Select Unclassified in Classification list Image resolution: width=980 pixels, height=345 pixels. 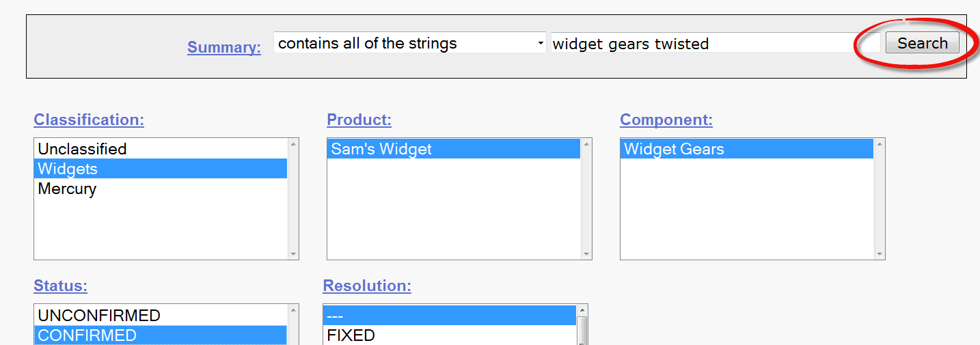[x=82, y=149]
